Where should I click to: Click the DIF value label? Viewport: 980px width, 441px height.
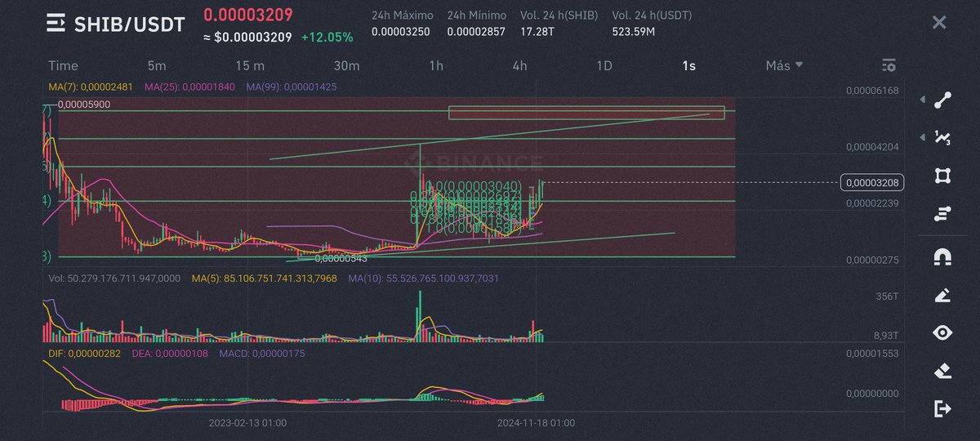(83, 354)
